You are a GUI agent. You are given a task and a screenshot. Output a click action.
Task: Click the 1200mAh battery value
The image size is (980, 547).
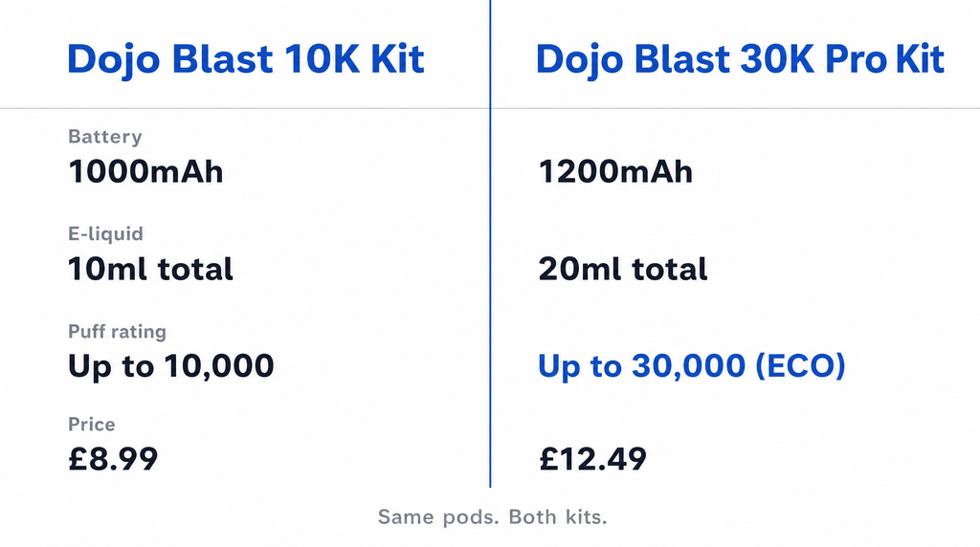pos(615,172)
